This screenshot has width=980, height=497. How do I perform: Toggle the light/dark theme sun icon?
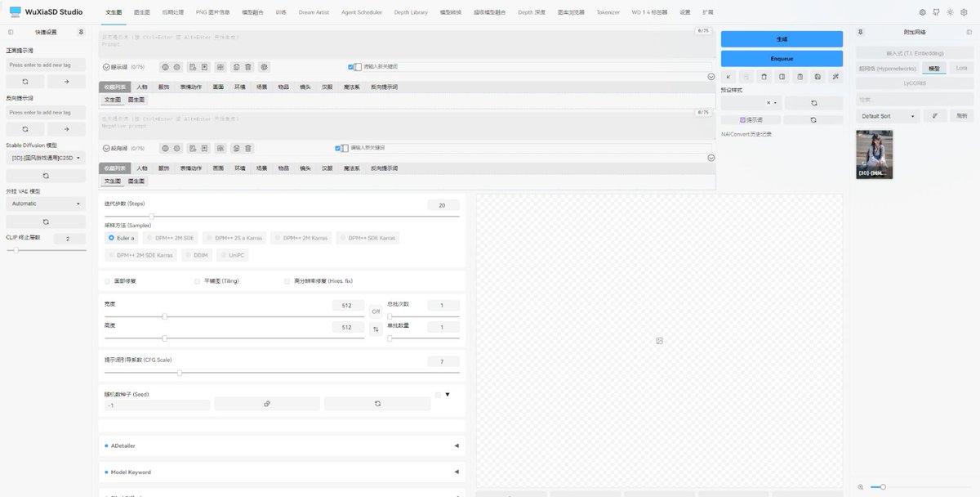click(x=950, y=12)
